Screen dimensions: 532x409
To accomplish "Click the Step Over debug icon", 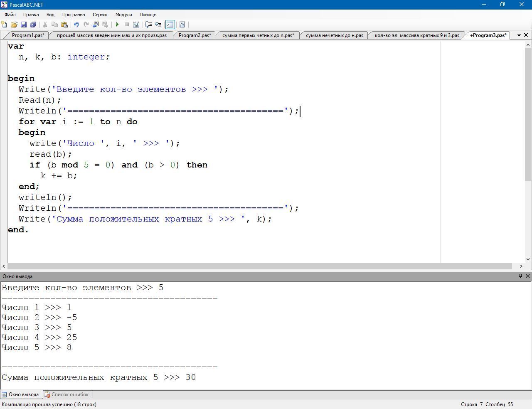I will (148, 25).
